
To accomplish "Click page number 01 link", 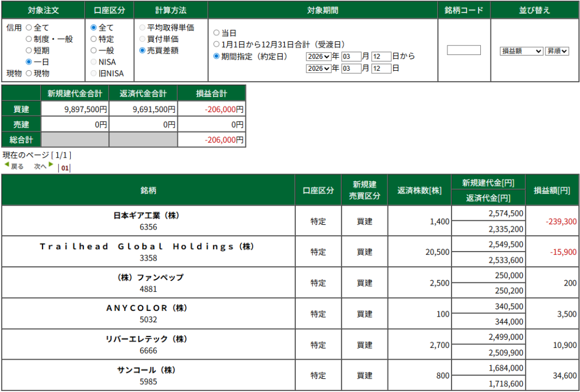I will point(65,168).
